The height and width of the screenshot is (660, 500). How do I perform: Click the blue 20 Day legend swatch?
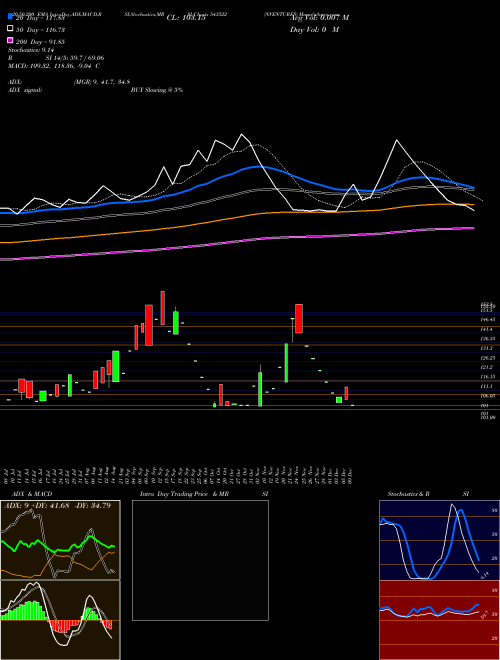(10, 17)
